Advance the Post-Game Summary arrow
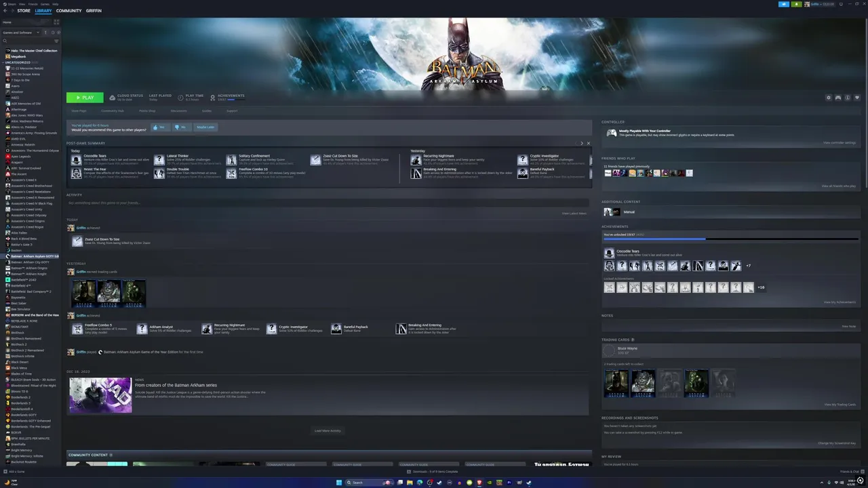 coord(582,143)
